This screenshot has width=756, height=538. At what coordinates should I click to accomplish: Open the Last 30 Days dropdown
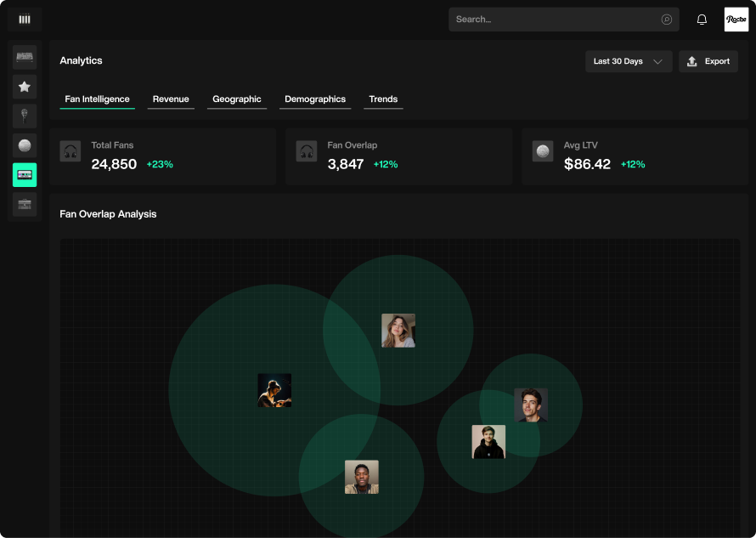click(x=629, y=61)
